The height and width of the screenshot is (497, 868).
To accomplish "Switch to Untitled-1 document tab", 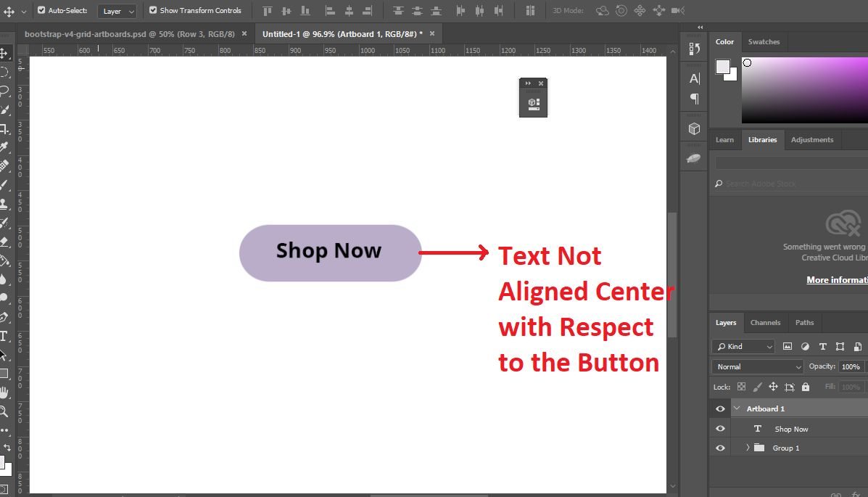I will click(x=343, y=34).
